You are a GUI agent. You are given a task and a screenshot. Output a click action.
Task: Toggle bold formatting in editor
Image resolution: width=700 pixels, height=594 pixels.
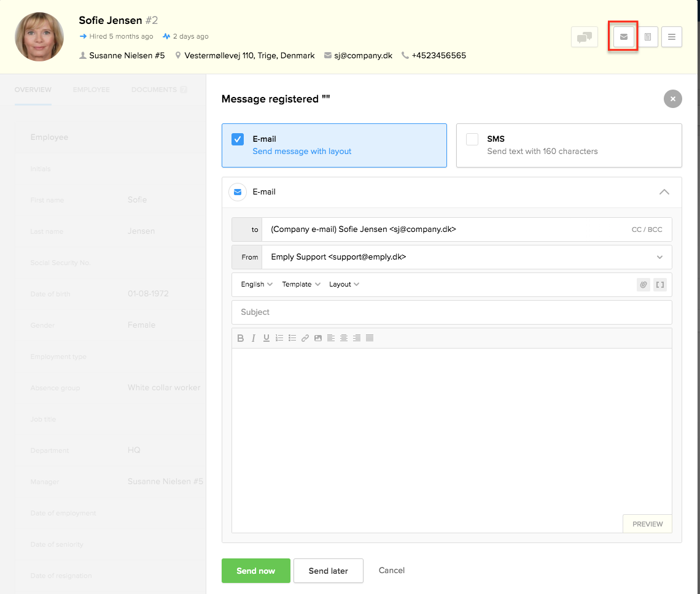(241, 338)
